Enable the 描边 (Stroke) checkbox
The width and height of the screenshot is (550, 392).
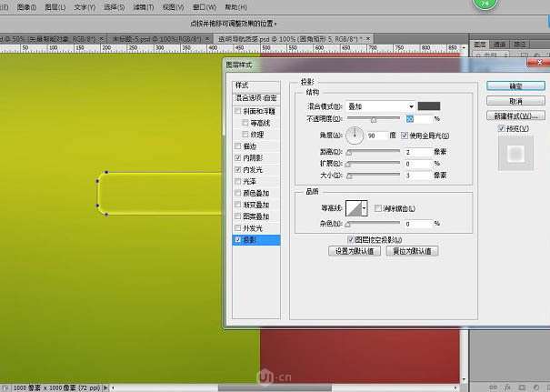pyautogui.click(x=238, y=146)
